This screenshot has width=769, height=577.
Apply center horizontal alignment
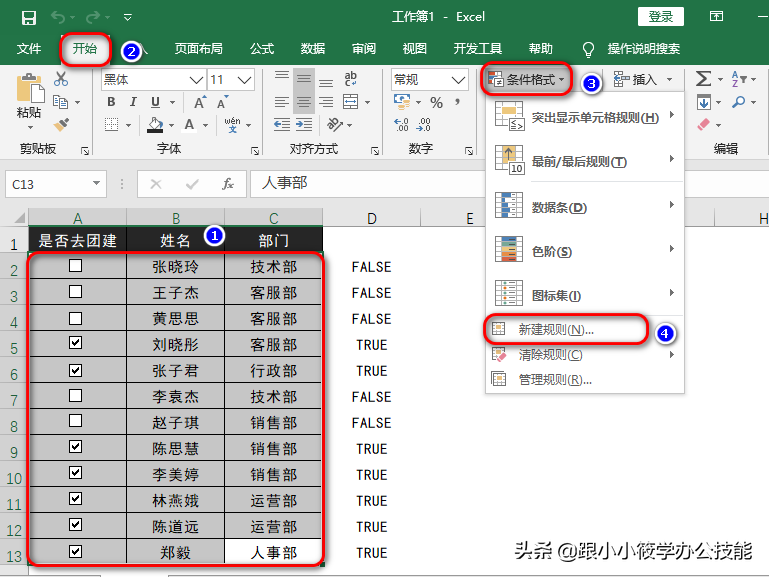tap(304, 102)
